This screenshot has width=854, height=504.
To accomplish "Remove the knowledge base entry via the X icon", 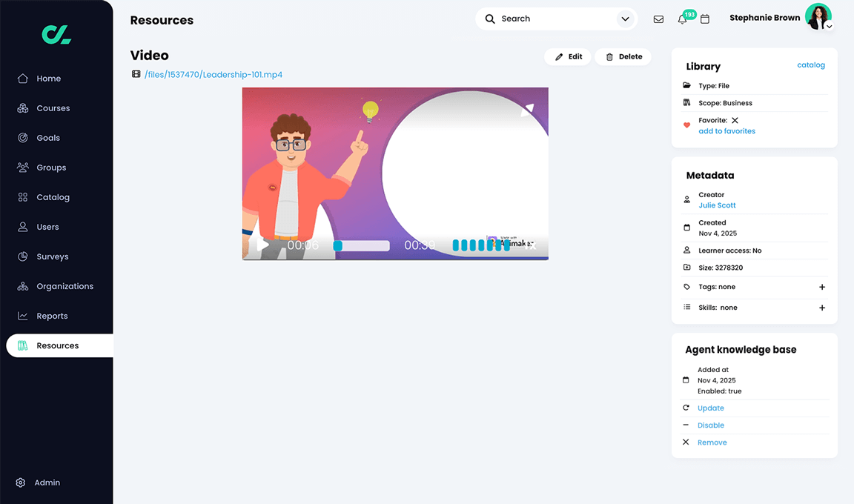I will coord(685,442).
